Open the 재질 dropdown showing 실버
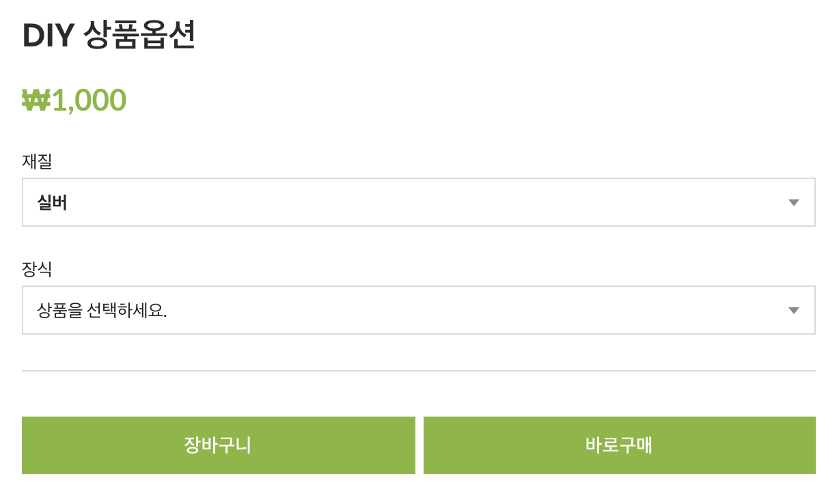Screen dimensions: 839x504 [418, 202]
